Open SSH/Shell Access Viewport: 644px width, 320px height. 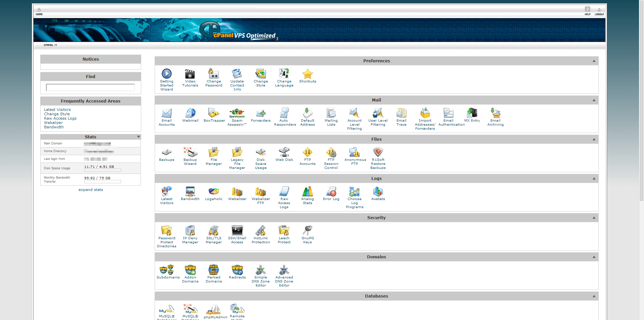coord(237,231)
